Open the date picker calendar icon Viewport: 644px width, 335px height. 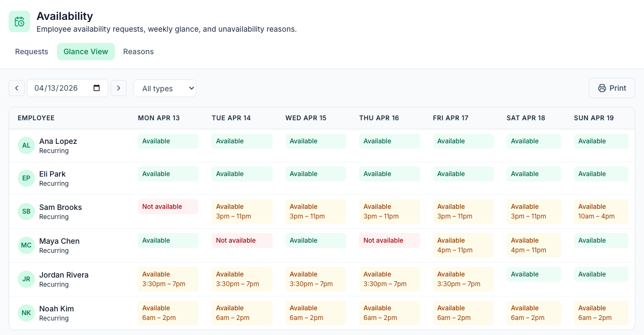pos(97,88)
